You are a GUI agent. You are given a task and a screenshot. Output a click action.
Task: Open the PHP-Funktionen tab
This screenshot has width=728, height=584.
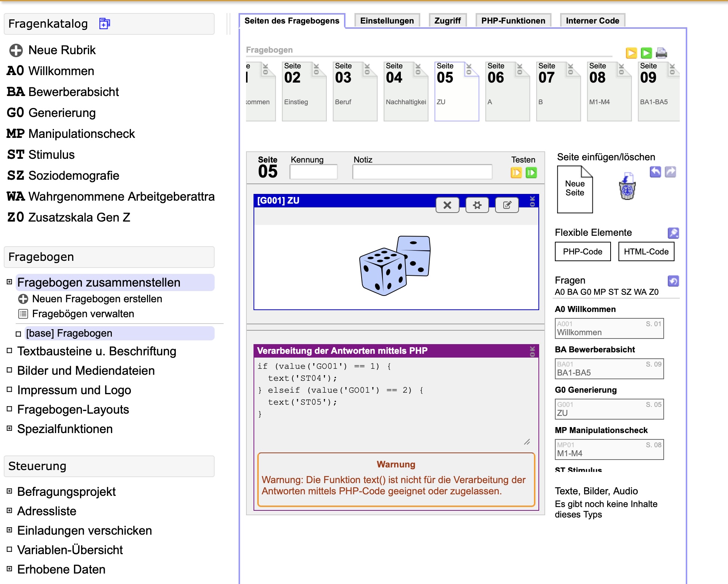513,21
